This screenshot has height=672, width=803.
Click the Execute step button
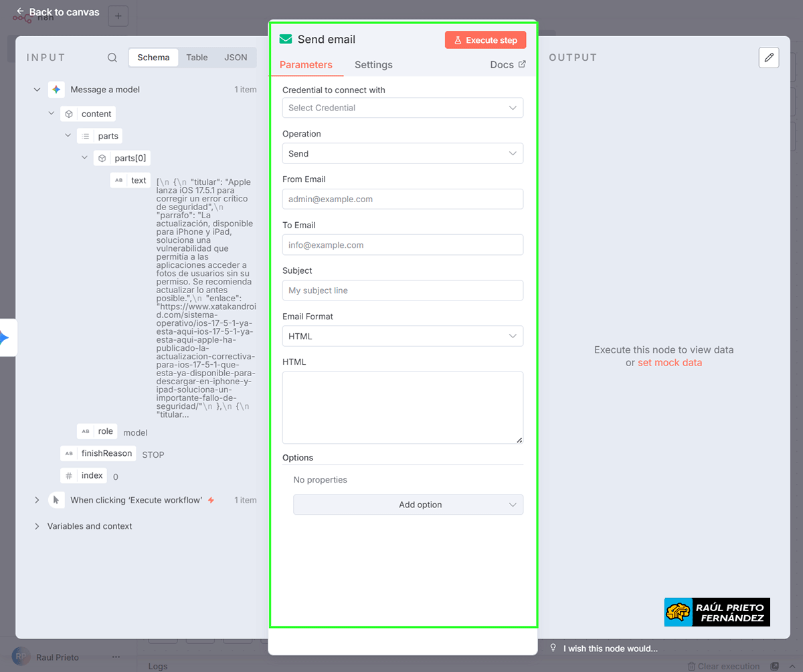[x=485, y=39]
